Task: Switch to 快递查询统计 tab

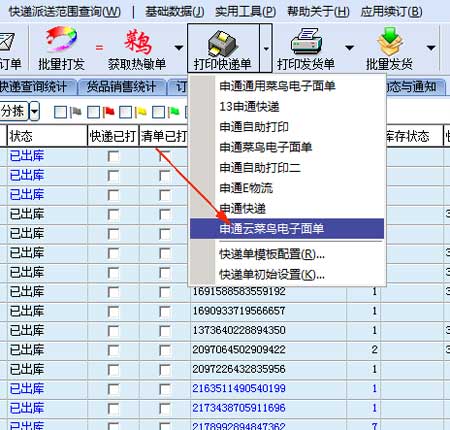Action: (x=37, y=87)
